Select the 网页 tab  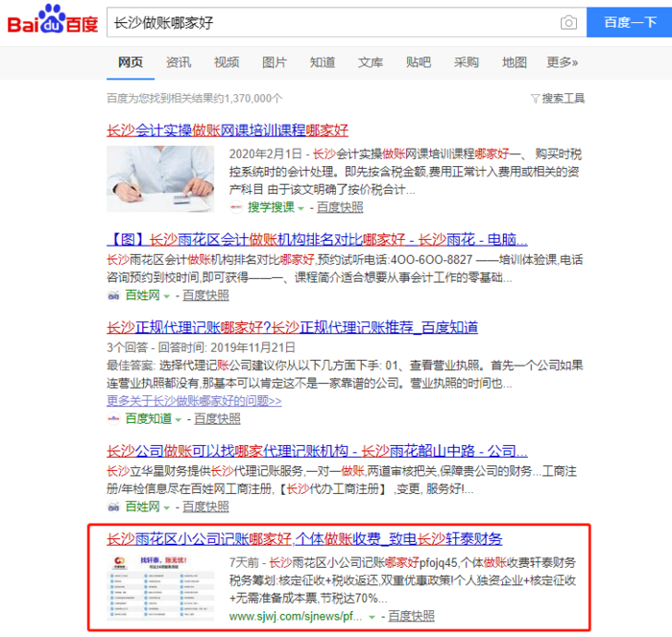pyautogui.click(x=131, y=62)
